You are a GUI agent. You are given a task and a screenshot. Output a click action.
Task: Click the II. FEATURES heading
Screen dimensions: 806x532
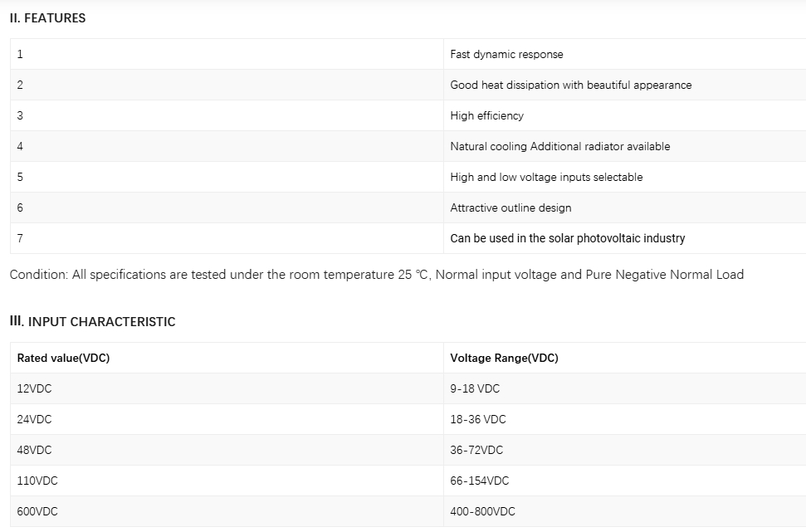coord(47,18)
